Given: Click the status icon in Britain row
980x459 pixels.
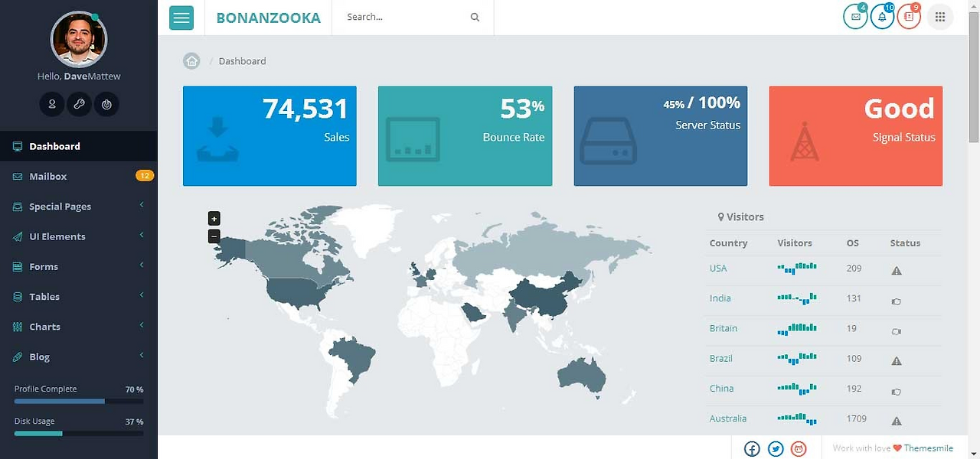Looking at the screenshot, I should (x=897, y=331).
